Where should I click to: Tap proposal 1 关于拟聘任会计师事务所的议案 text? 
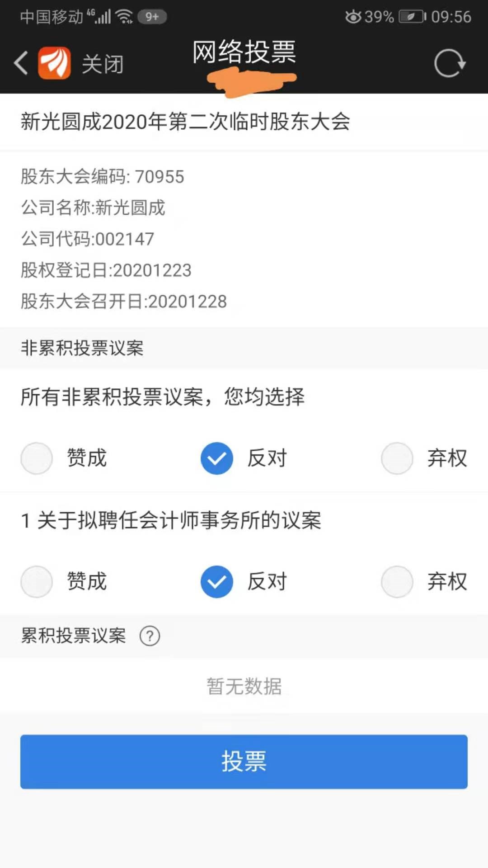point(171,520)
